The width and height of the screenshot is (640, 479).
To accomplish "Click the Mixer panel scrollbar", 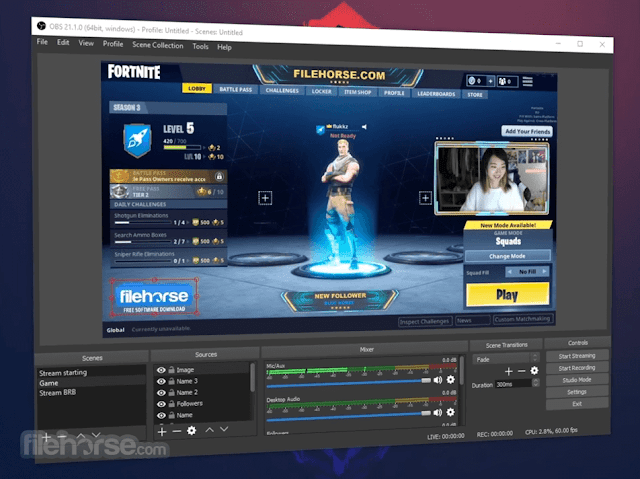I will [x=462, y=370].
